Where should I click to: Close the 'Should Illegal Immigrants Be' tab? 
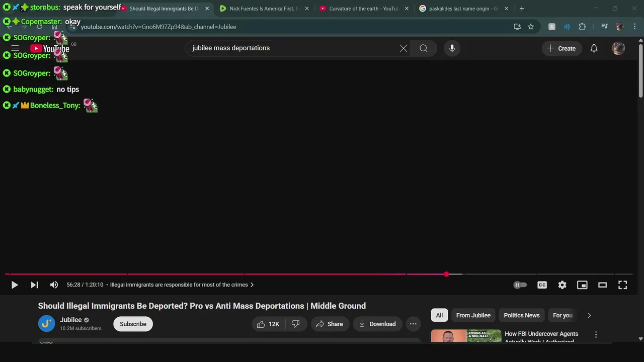207,9
